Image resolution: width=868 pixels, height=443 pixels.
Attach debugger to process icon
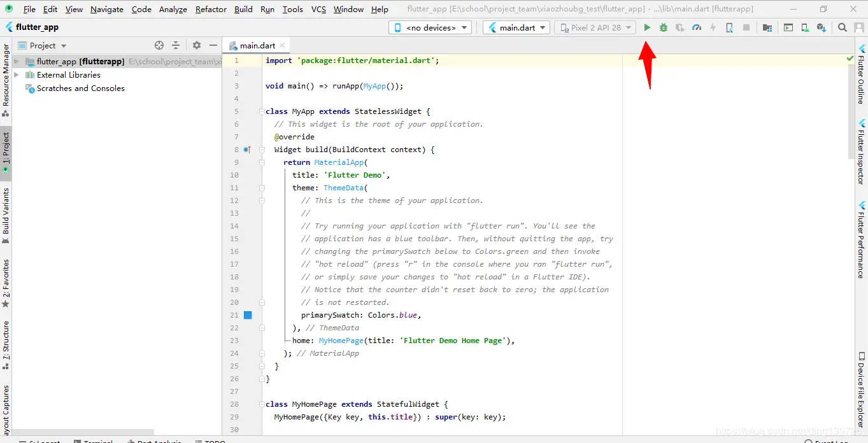point(730,28)
